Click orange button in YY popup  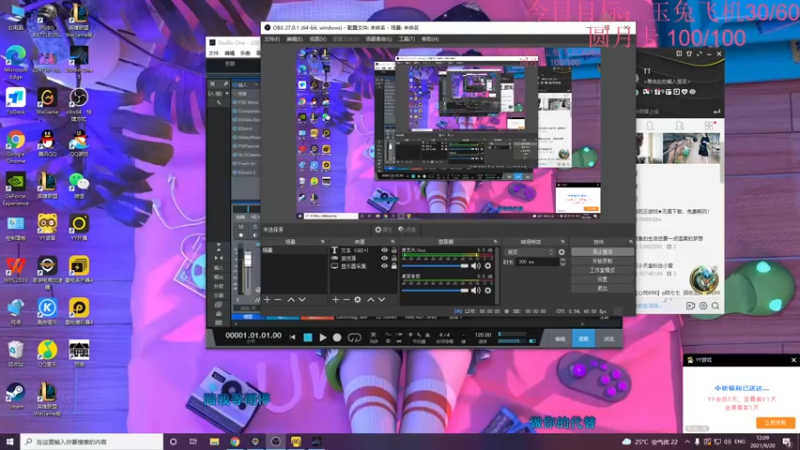[776, 423]
